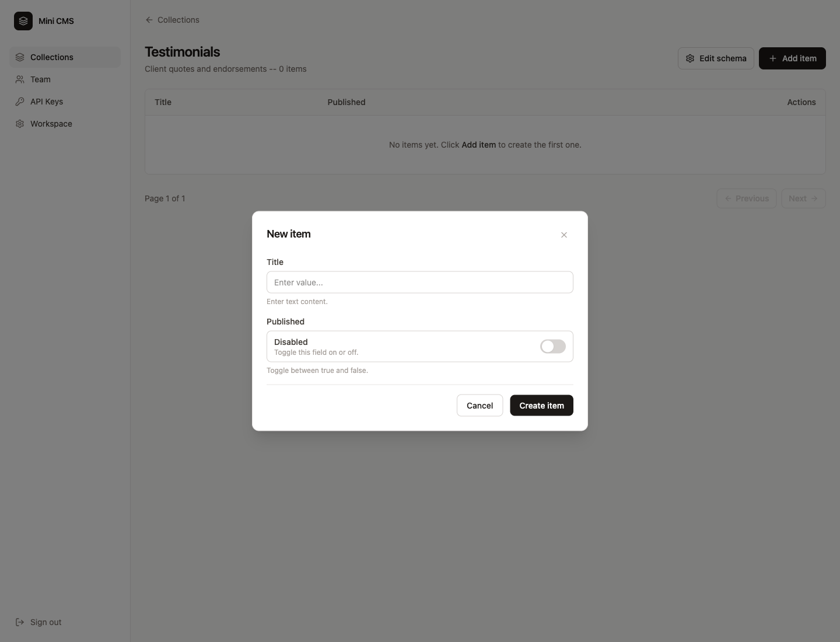Click into the Title text field
This screenshot has width=840, height=642.
(x=420, y=282)
